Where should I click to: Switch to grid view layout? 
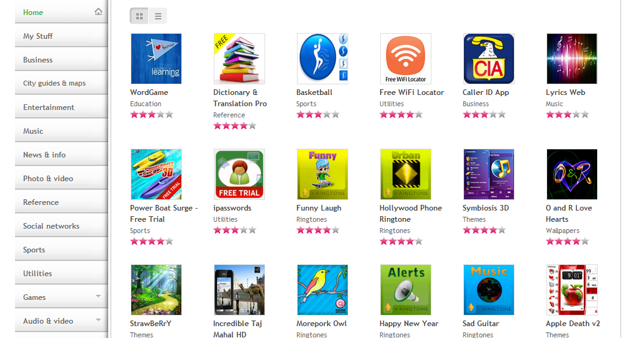coord(139,16)
